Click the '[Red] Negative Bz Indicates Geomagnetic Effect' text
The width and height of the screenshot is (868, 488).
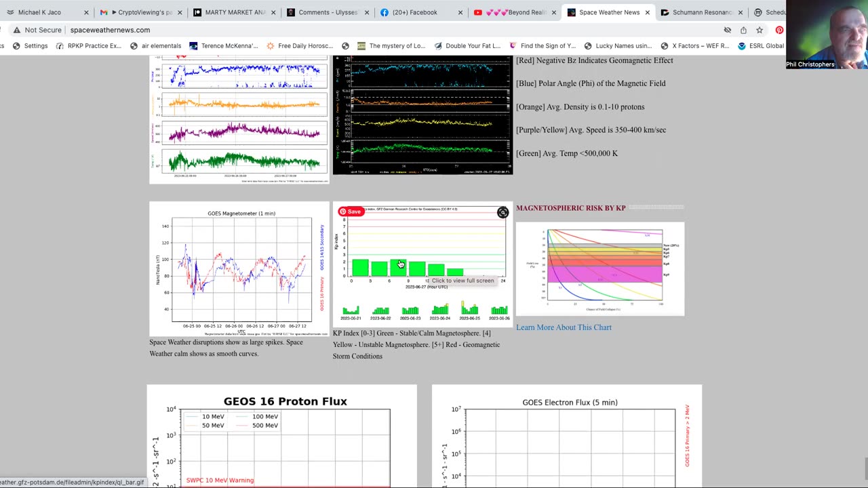[x=595, y=60]
